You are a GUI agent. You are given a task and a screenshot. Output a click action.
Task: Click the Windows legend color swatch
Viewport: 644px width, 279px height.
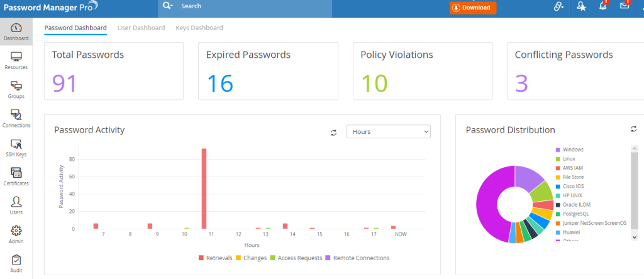pos(558,150)
